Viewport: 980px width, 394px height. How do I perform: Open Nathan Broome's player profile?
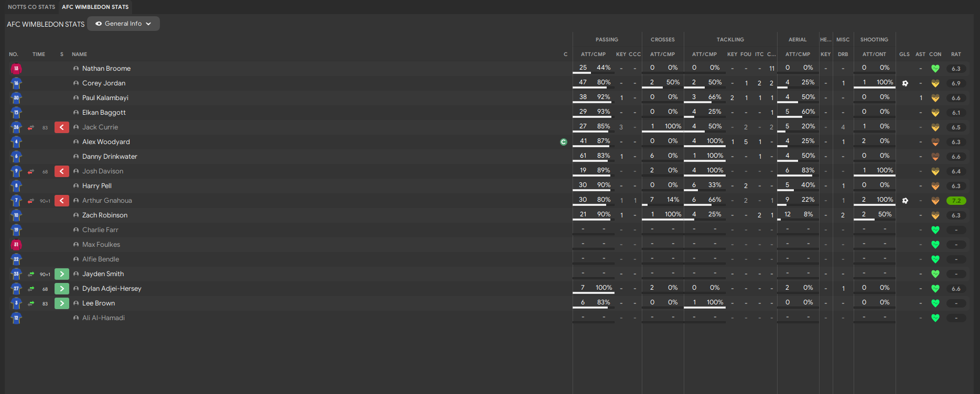tap(106, 69)
